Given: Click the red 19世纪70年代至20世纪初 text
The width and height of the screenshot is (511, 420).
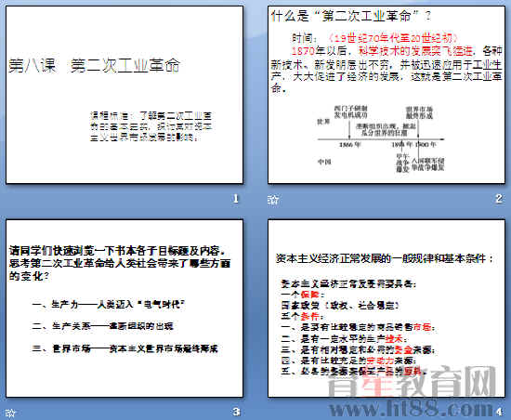Looking at the screenshot, I should (393, 38).
